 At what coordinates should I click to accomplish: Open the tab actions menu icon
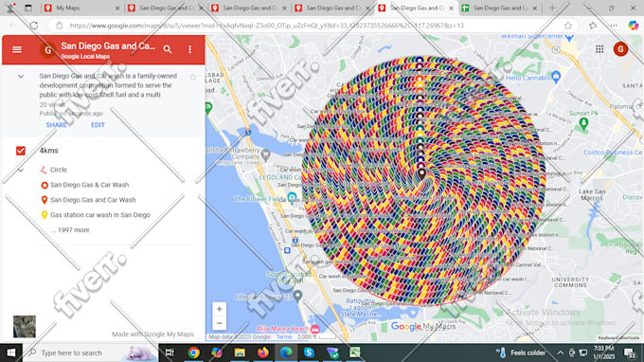pos(27,8)
